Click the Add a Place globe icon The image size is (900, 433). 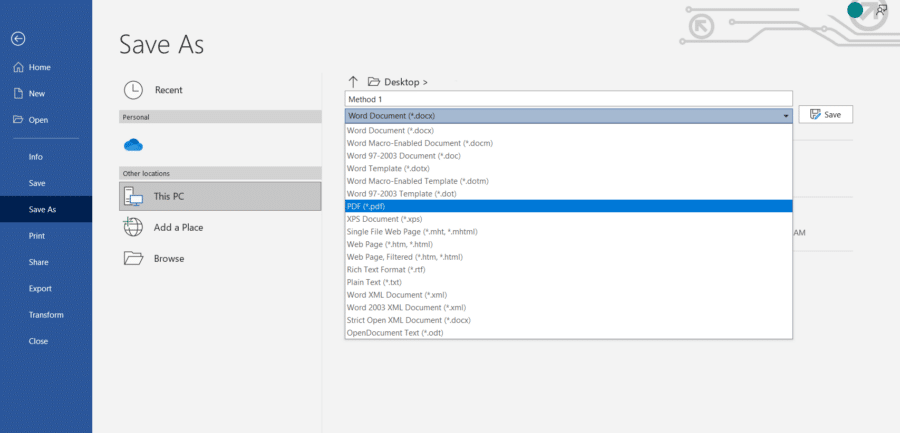click(x=134, y=227)
